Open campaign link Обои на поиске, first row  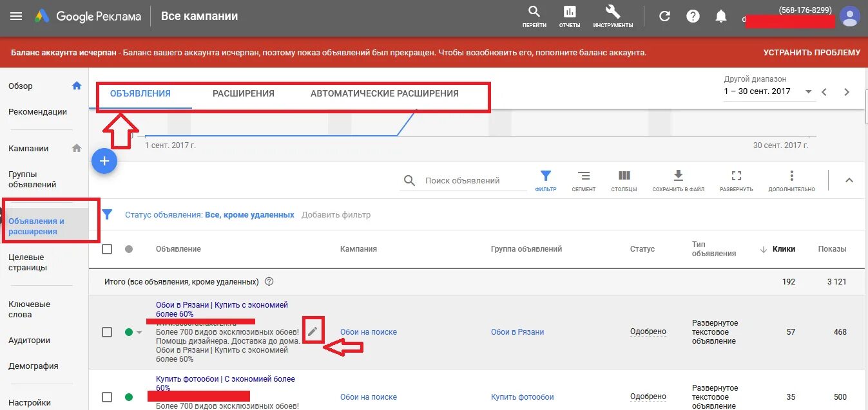(x=369, y=332)
